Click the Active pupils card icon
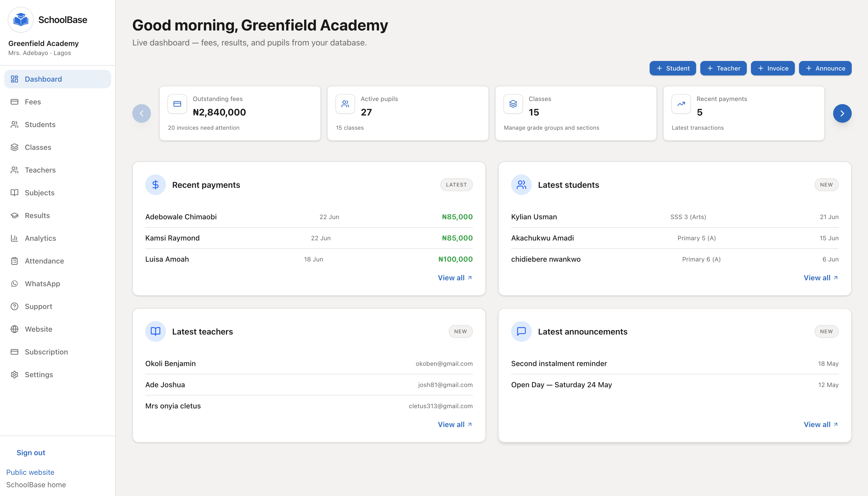The height and width of the screenshot is (496, 868). [x=345, y=104]
